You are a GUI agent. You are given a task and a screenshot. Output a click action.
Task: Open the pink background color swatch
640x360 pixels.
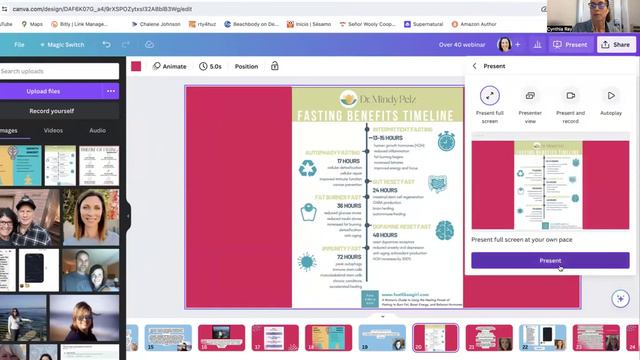(136, 66)
